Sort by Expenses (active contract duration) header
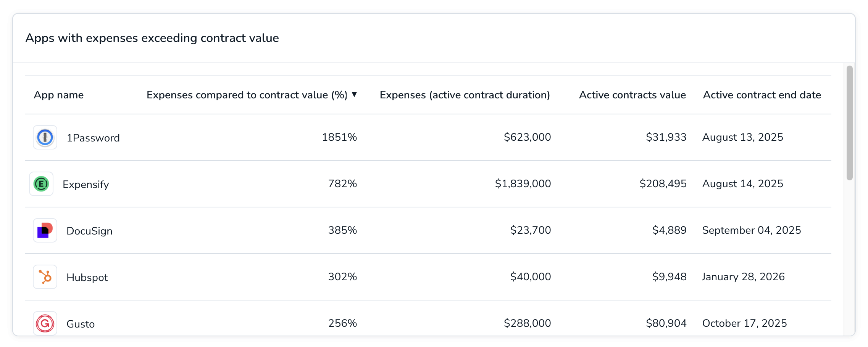Image resolution: width=868 pixels, height=347 pixels. [x=465, y=95]
